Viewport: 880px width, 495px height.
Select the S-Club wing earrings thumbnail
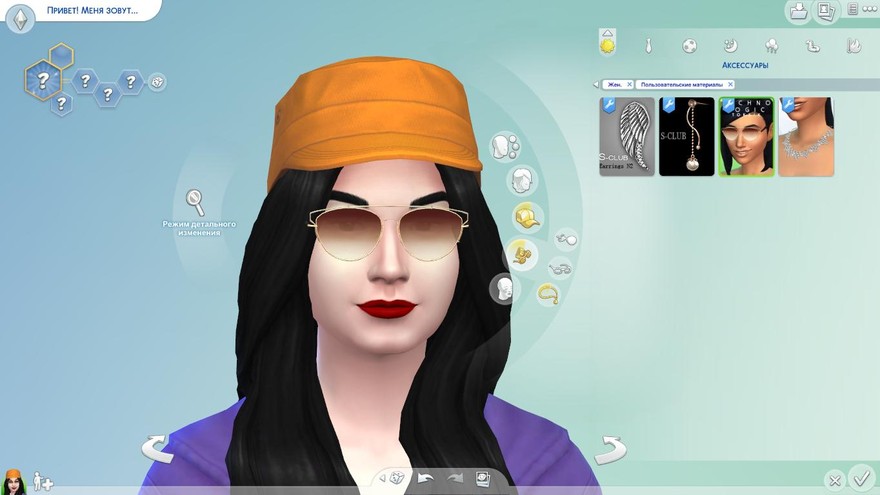click(627, 136)
